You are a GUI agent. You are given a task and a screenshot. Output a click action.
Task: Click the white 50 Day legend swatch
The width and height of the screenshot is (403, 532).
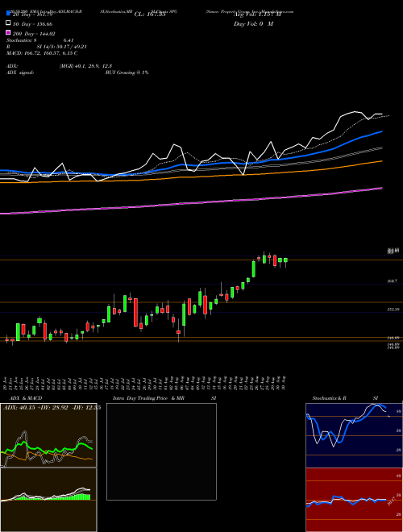tap(9, 23)
